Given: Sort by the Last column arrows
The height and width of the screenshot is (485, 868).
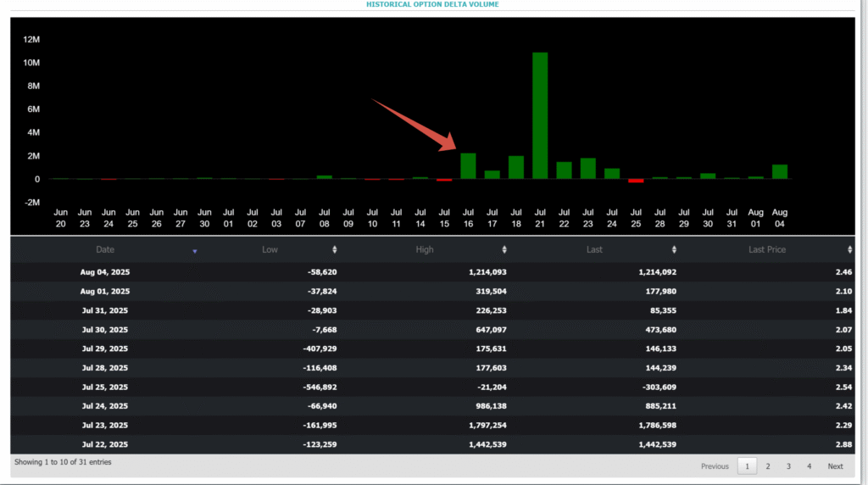Looking at the screenshot, I should click(675, 250).
